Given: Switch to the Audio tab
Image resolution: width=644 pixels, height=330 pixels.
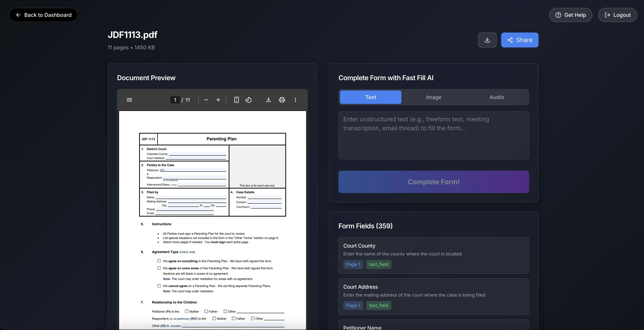Looking at the screenshot, I should [496, 97].
